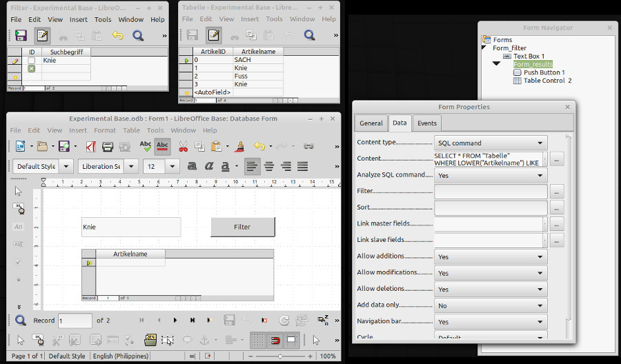Screen dimensions: 621x364
Task: Click the ellipsis button beside Content
Action: click(556, 159)
